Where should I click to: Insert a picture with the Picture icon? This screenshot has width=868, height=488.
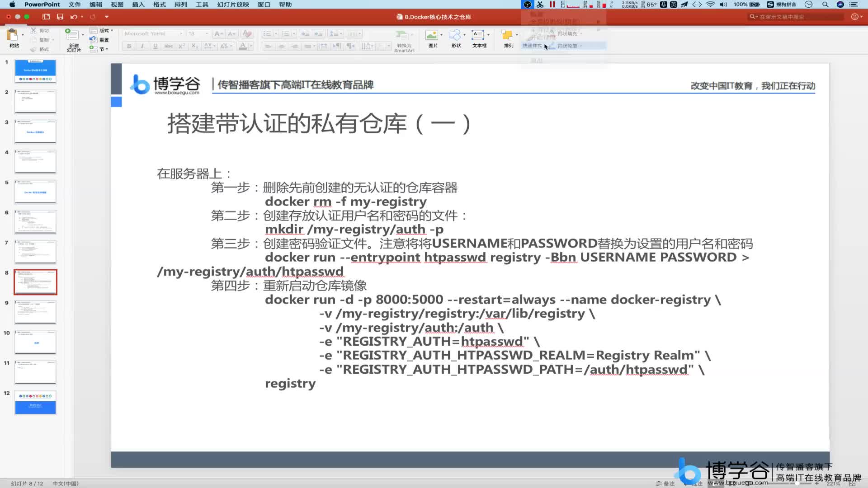(432, 35)
